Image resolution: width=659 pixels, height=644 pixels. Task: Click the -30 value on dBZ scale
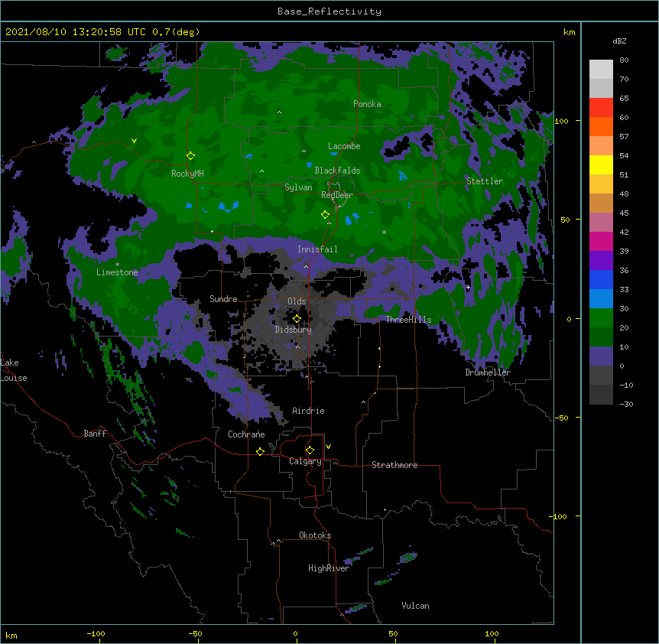pyautogui.click(x=626, y=404)
